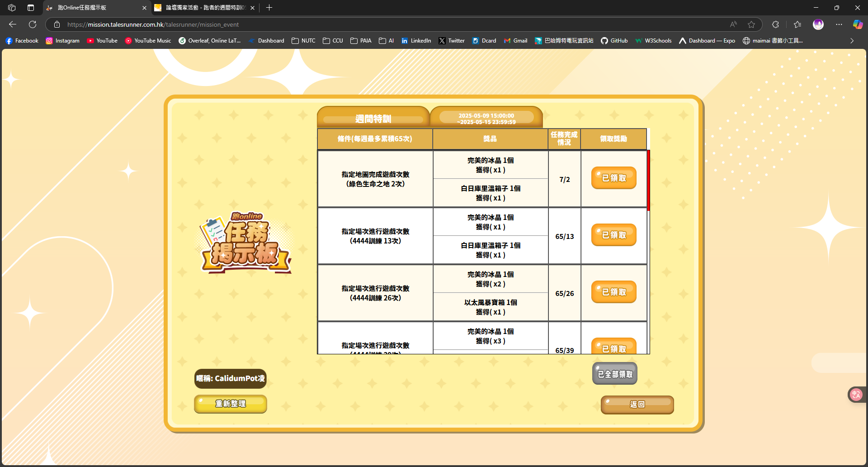The height and width of the screenshot is (467, 868).
Task: Open the PAIA bookmarks folder
Action: (x=361, y=41)
